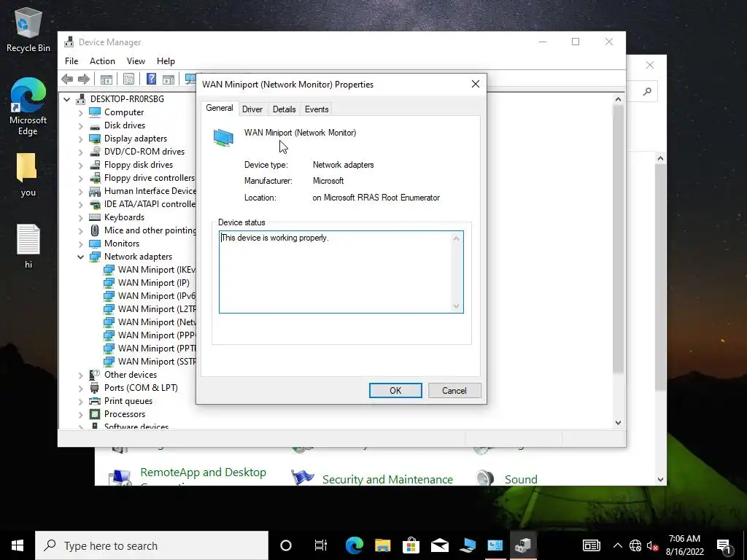This screenshot has width=747, height=560.
Task: Select the 'Software devices' tree row
Action: [136, 426]
